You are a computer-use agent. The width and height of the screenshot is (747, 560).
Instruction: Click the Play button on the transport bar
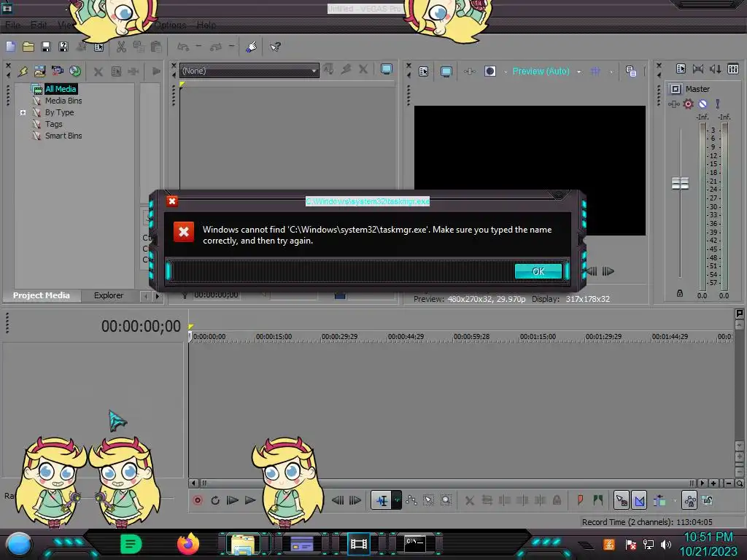(250, 500)
